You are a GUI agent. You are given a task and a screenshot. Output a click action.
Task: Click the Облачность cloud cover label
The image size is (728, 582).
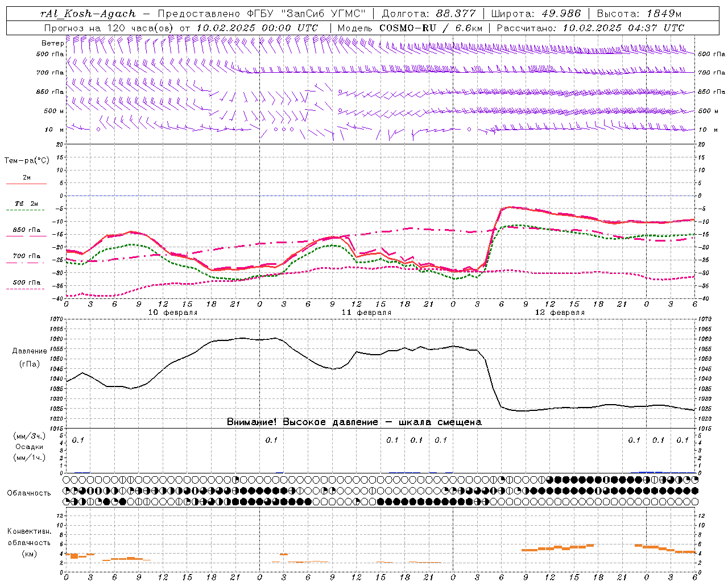29,493
